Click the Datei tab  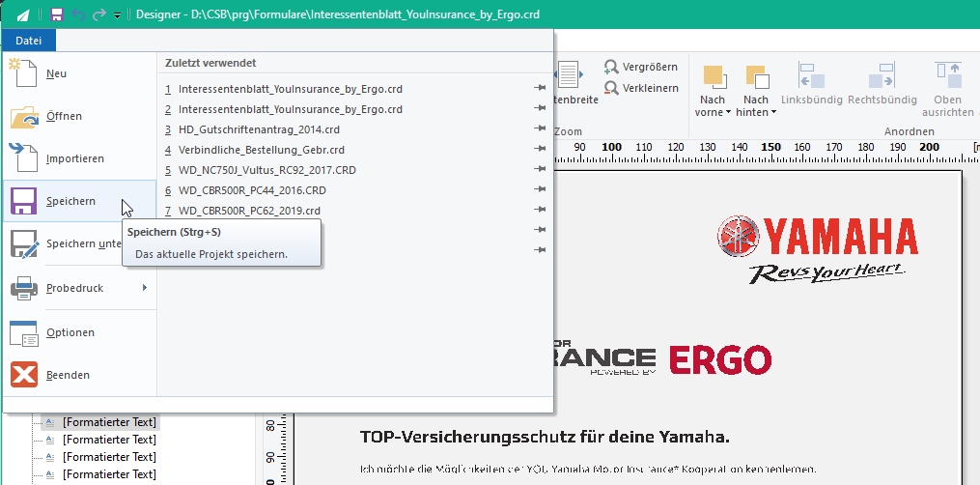[29, 41]
